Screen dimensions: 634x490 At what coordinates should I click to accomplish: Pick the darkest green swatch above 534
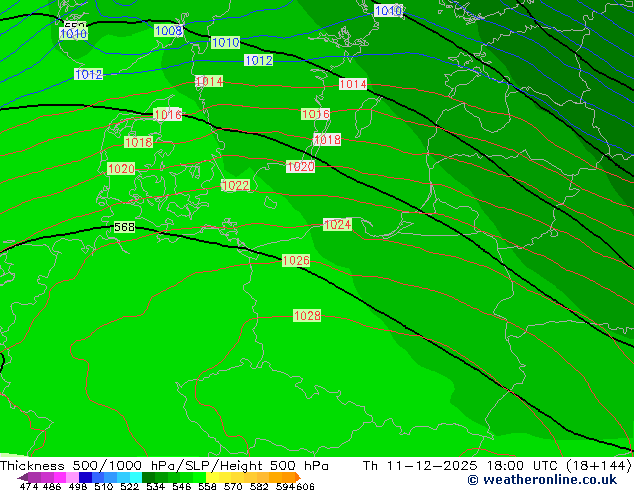pos(148,477)
